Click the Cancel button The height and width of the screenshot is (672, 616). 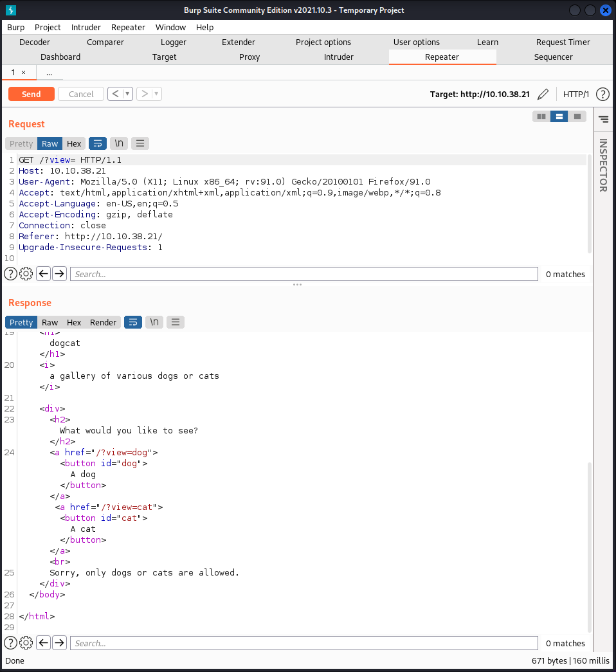(81, 94)
